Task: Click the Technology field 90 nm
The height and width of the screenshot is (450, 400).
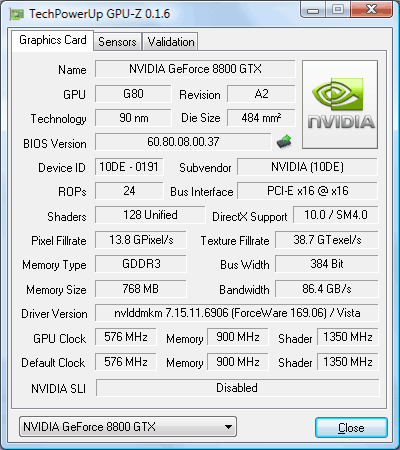Action: [133, 118]
